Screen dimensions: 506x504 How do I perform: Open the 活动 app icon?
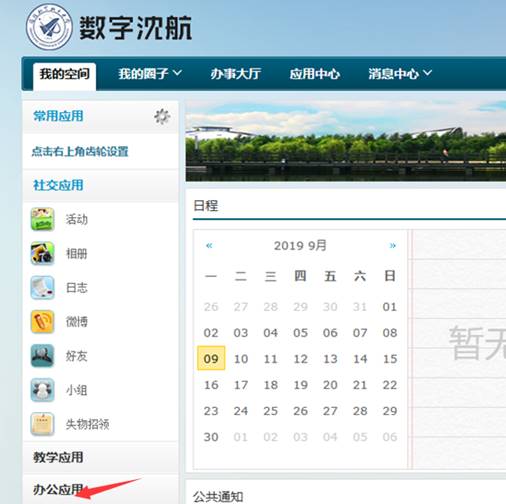click(x=42, y=219)
